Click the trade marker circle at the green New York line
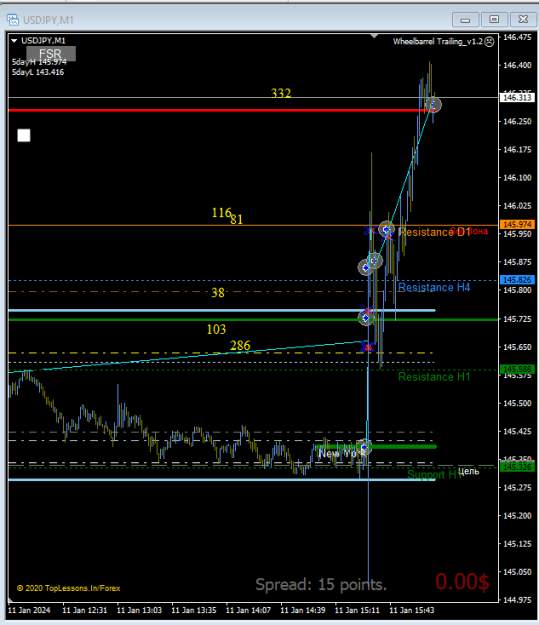This screenshot has height=625, width=539. pyautogui.click(x=364, y=447)
